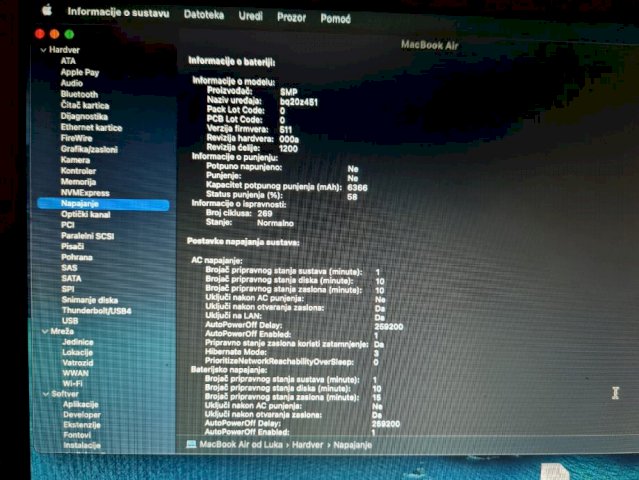The height and width of the screenshot is (480, 639).
Task: Select WWAN under Mreža
Action: tap(75, 373)
